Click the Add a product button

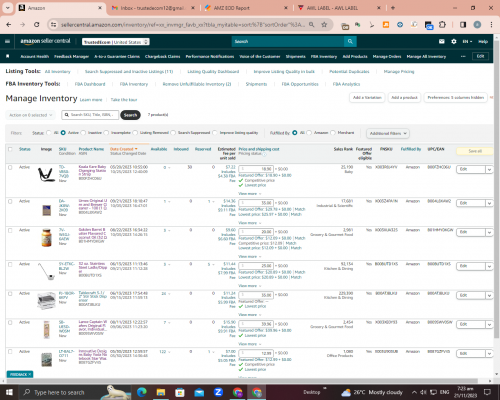point(404,97)
